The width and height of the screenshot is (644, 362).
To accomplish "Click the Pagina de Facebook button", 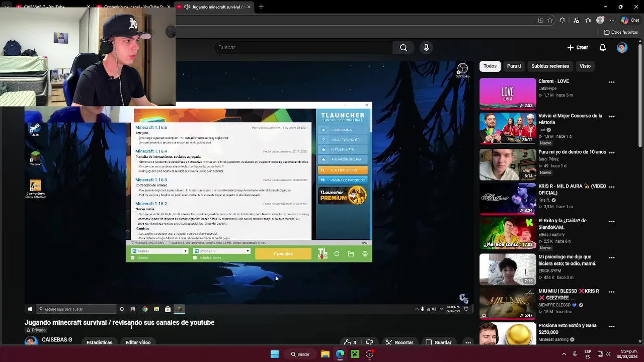I will 343,180.
